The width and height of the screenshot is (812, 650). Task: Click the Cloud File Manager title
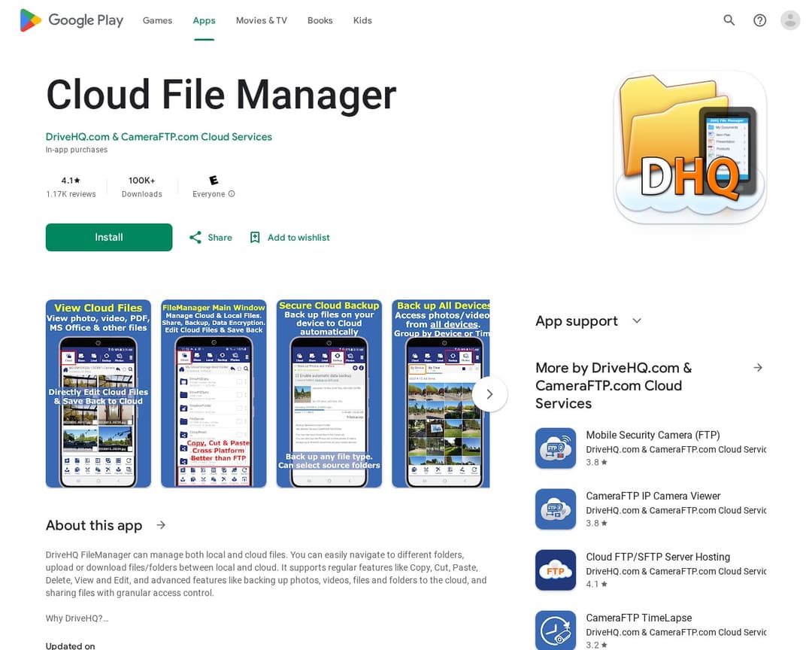point(221,95)
